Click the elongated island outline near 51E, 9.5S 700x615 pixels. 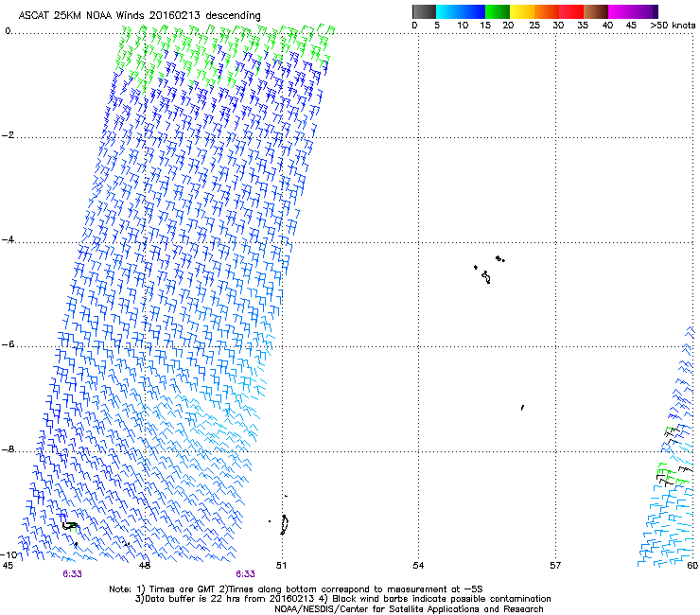(x=285, y=525)
